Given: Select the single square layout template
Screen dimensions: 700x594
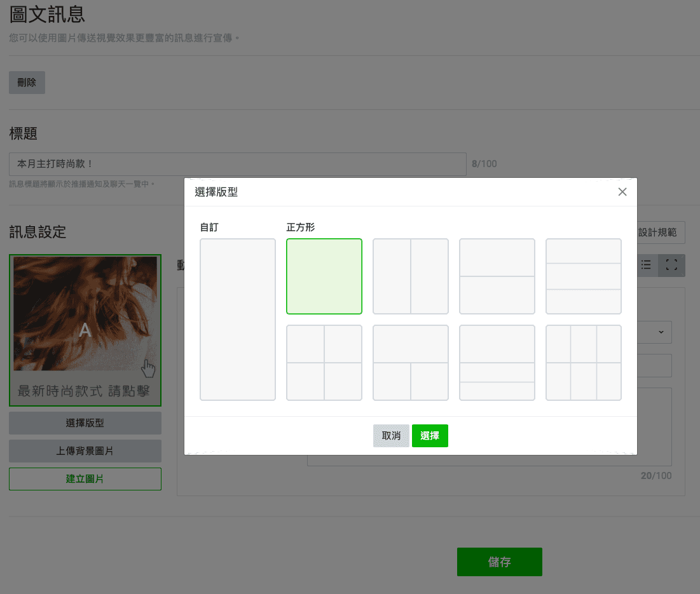Looking at the screenshot, I should click(x=324, y=276).
